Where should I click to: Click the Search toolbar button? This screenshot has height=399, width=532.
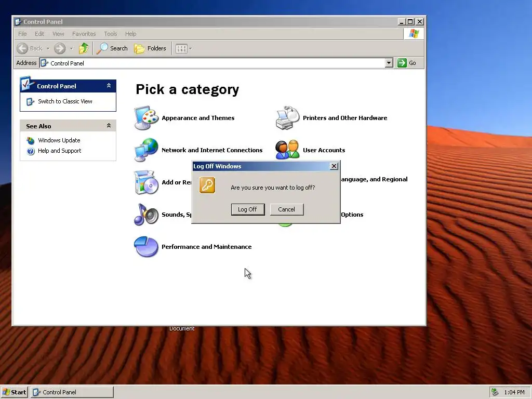(112, 48)
